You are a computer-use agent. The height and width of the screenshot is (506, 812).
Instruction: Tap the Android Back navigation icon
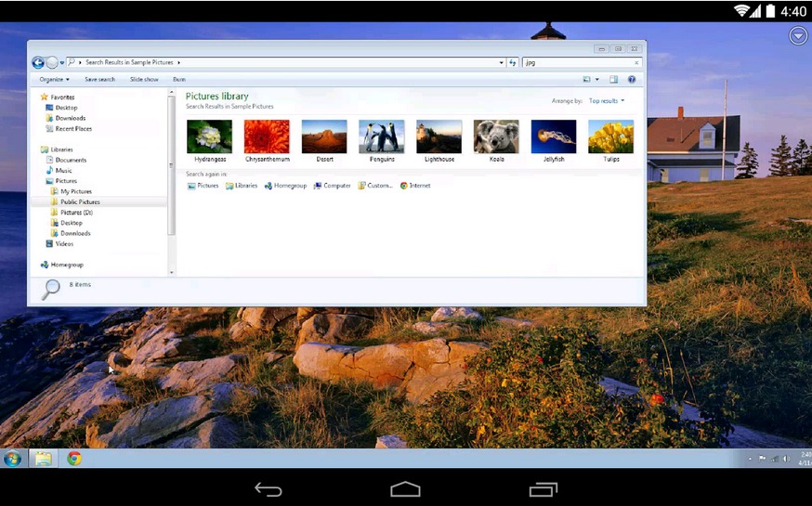[268, 489]
